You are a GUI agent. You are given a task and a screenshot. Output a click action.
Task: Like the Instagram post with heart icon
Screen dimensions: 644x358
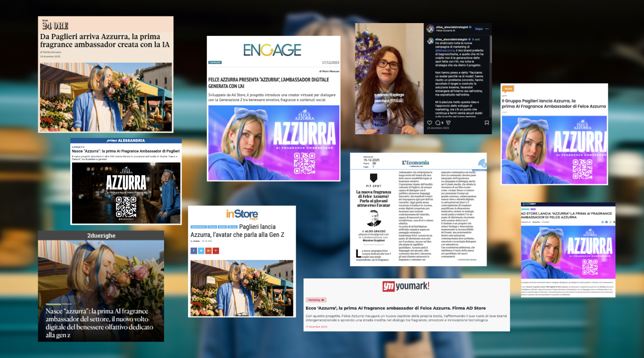pos(429,122)
